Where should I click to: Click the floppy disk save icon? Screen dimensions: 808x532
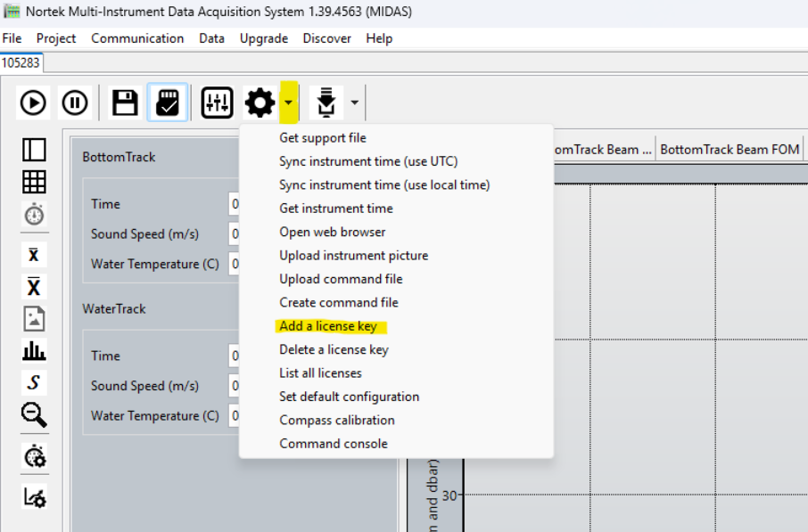(125, 102)
